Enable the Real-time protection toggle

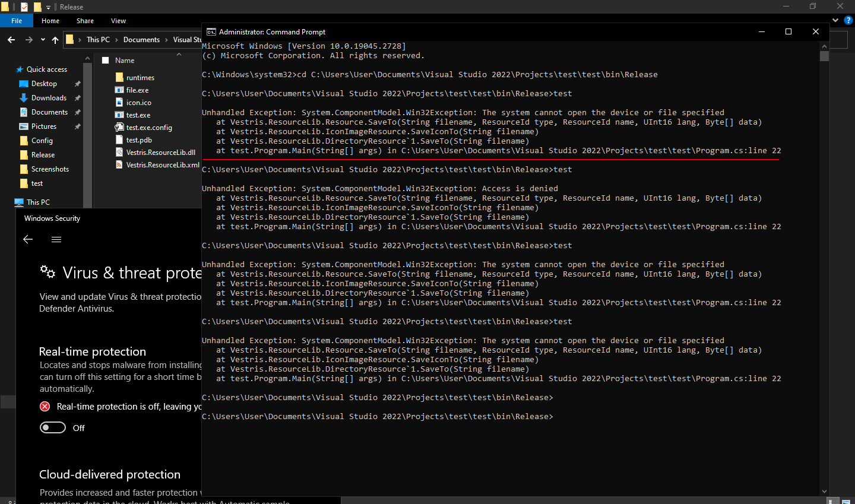[53, 427]
